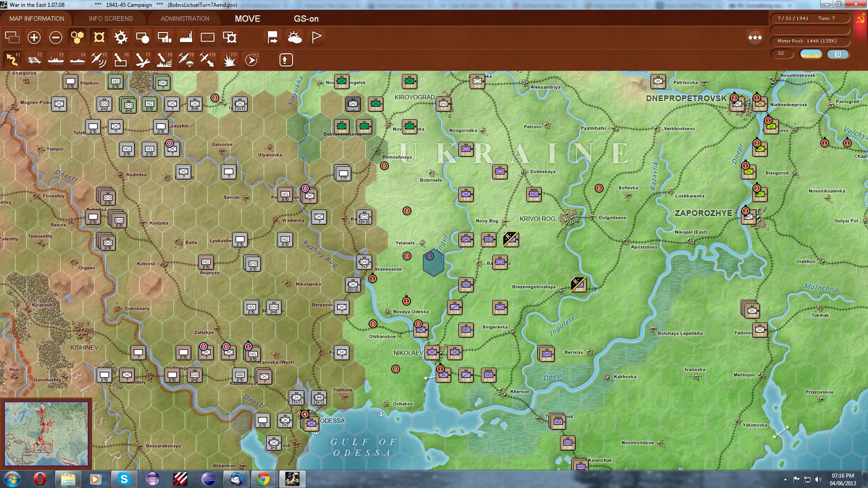Click the light blue 0 indicator pill
This screenshot has width=868, height=488.
tap(838, 54)
